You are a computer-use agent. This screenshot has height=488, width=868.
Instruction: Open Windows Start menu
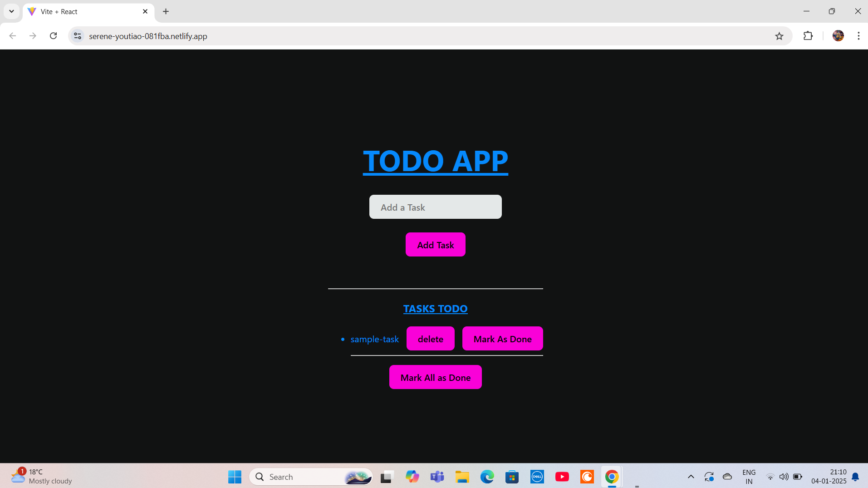click(235, 477)
